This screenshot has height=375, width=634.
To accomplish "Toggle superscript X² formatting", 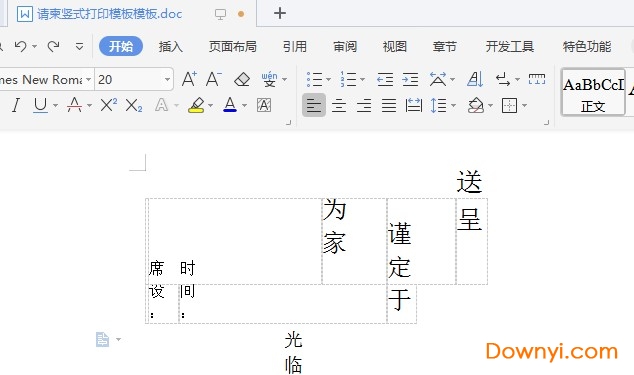I will coord(108,105).
